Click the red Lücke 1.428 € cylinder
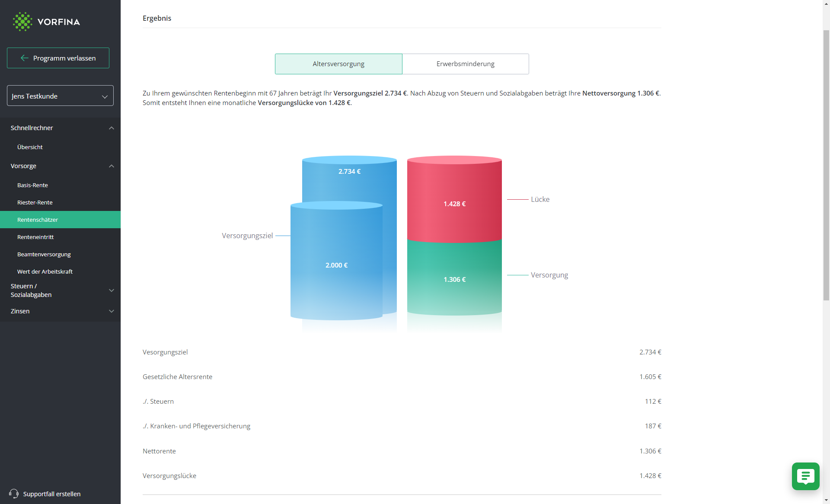This screenshot has width=830, height=504. [454, 200]
